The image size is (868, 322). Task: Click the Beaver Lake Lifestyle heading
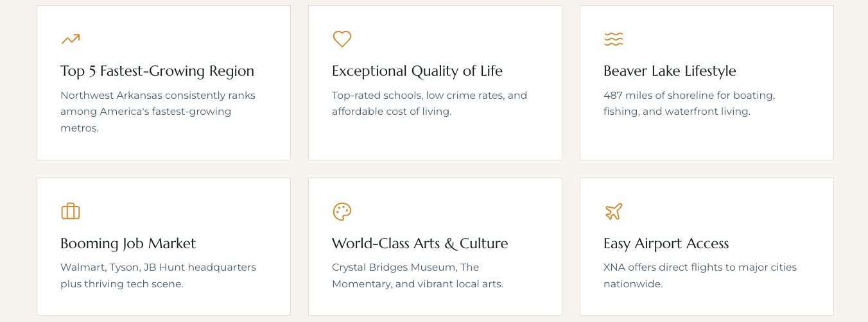(x=670, y=71)
